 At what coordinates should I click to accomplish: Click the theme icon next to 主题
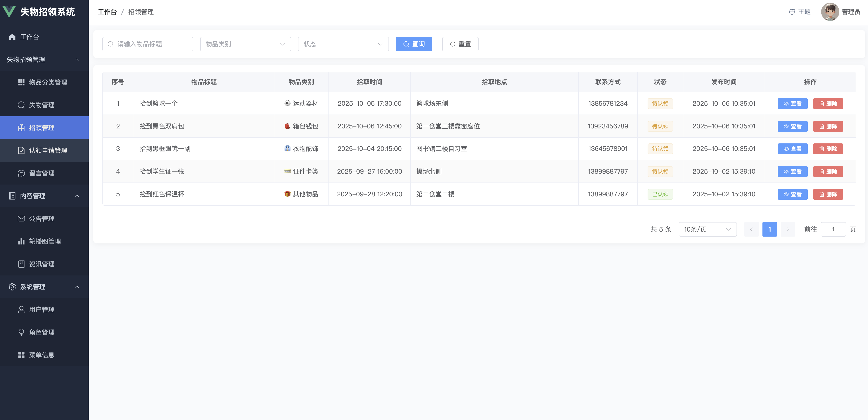[x=792, y=12]
